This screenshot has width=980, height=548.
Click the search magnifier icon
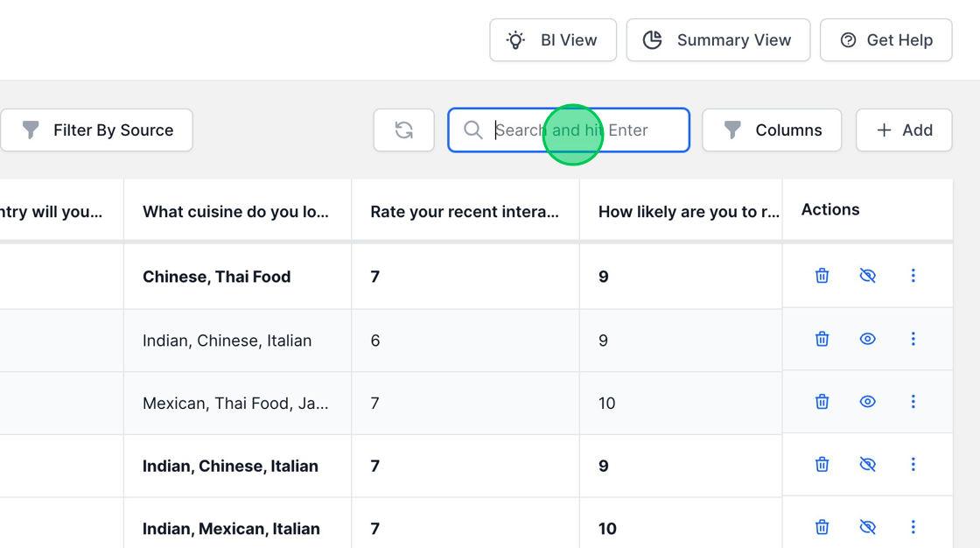click(473, 130)
